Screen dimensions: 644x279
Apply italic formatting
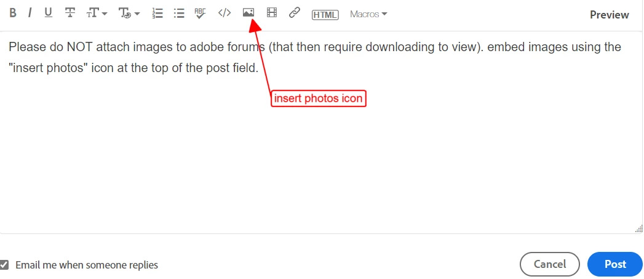pyautogui.click(x=30, y=13)
